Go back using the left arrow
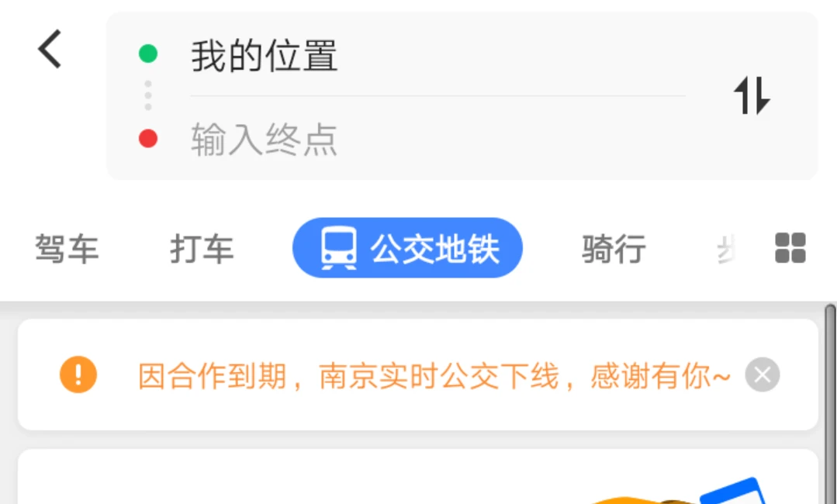Image resolution: width=837 pixels, height=504 pixels. [50, 49]
